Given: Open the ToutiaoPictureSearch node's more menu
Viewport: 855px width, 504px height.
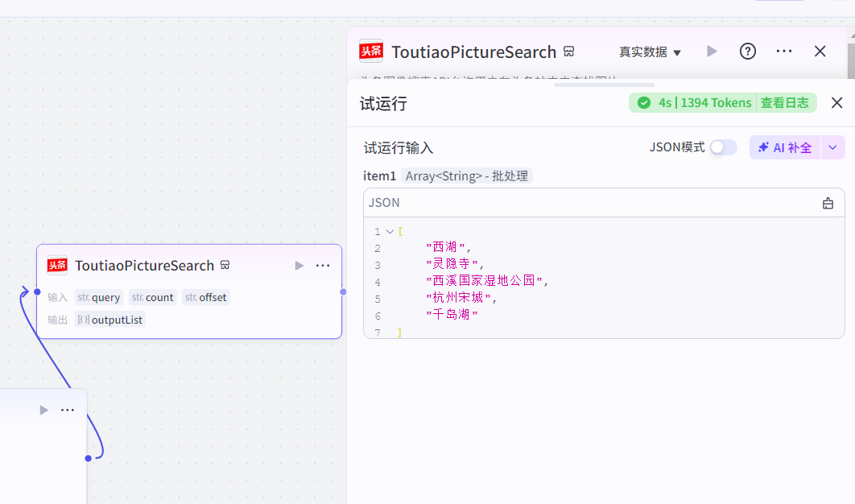Looking at the screenshot, I should [x=323, y=266].
